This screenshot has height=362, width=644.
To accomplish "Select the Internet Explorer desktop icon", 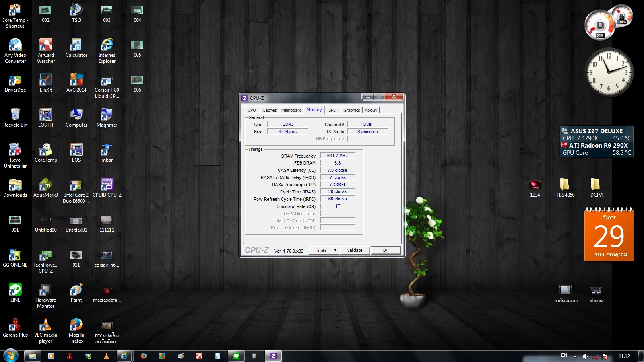I will [x=107, y=51].
